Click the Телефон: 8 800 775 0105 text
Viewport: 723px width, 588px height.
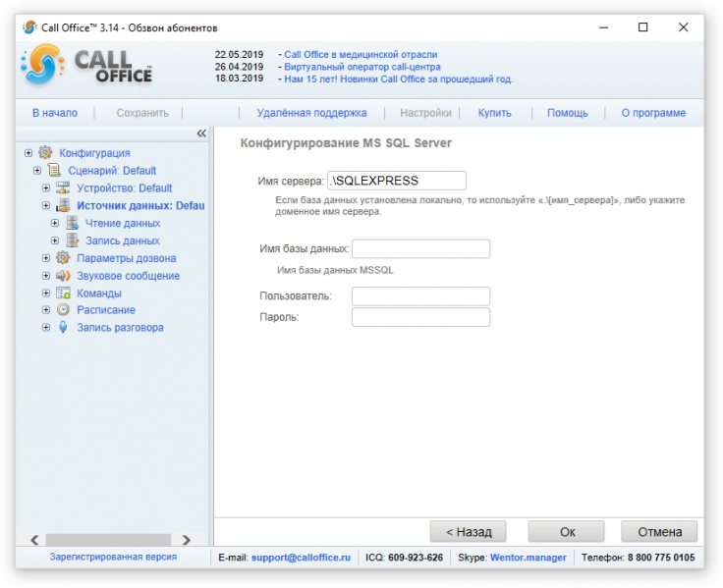[639, 558]
